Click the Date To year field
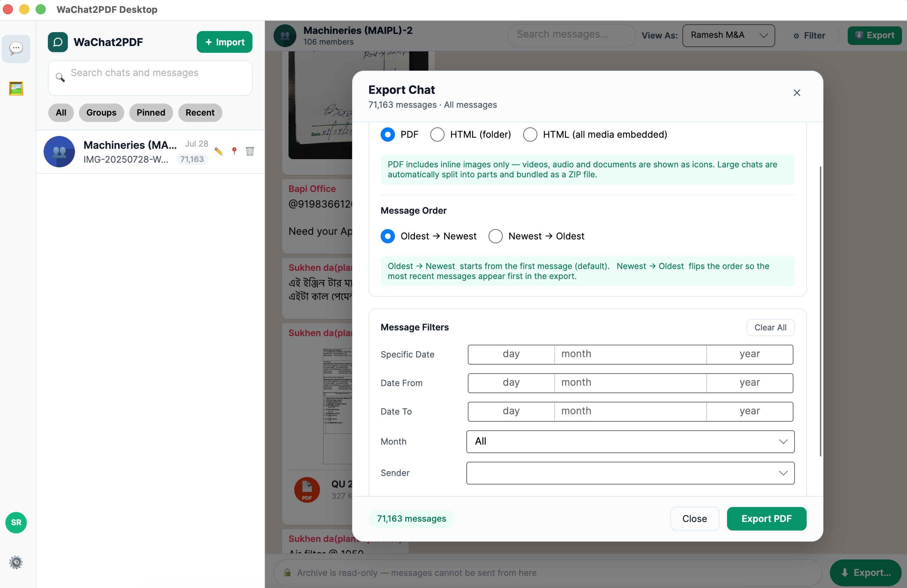Viewport: 907px width, 588px height. [750, 411]
